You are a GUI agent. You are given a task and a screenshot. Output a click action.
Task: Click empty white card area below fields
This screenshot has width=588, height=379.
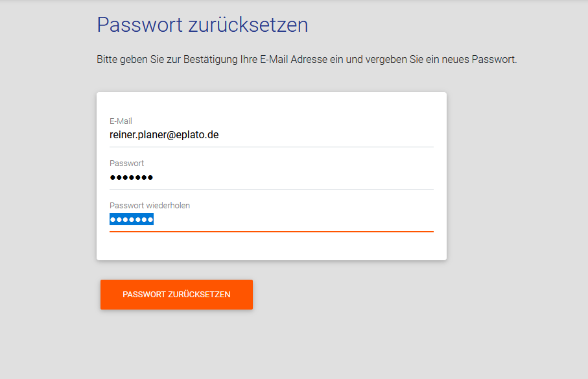[x=271, y=247]
